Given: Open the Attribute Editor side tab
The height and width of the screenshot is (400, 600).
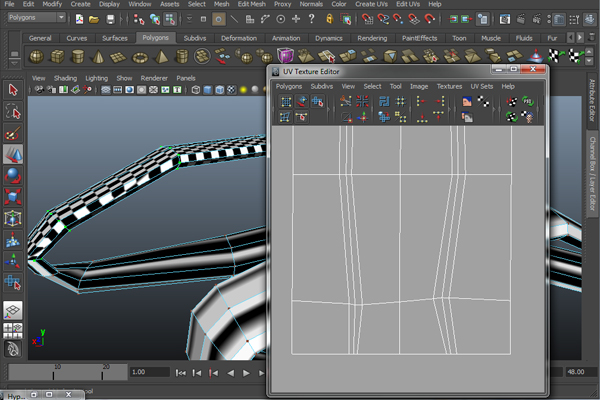Looking at the screenshot, I should tap(592, 100).
